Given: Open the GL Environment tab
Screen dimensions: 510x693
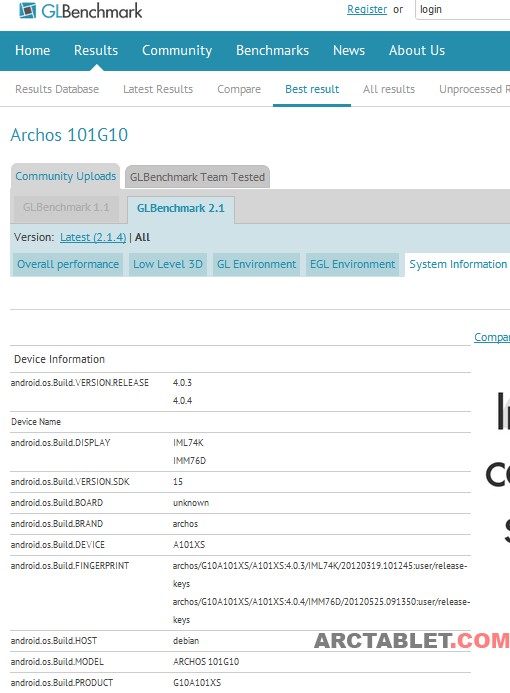Looking at the screenshot, I should (x=256, y=264).
